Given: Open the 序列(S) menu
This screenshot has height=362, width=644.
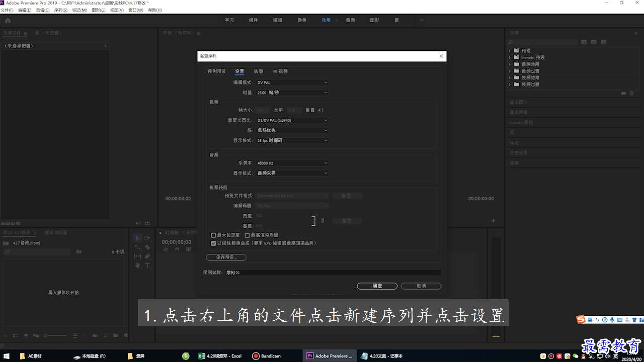Looking at the screenshot, I should point(60,10).
